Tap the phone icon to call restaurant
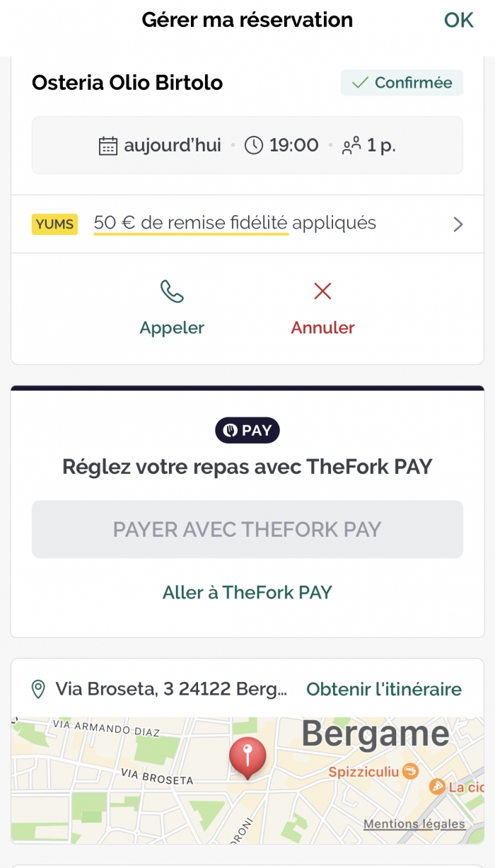This screenshot has height=868, width=495. coord(172,291)
